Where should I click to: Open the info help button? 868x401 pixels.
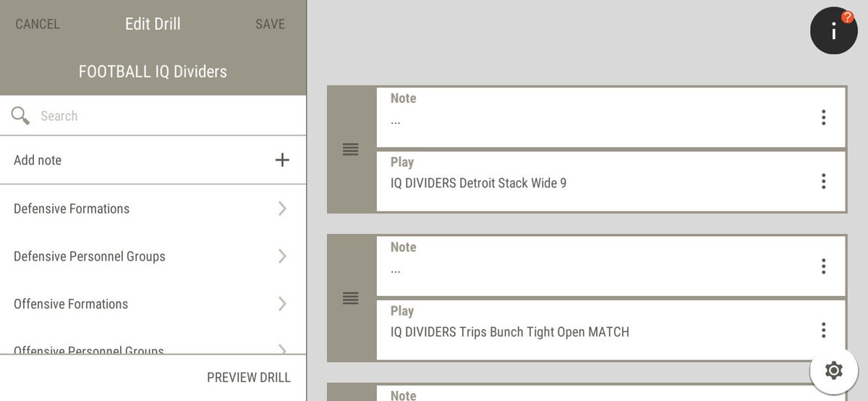[x=833, y=31]
